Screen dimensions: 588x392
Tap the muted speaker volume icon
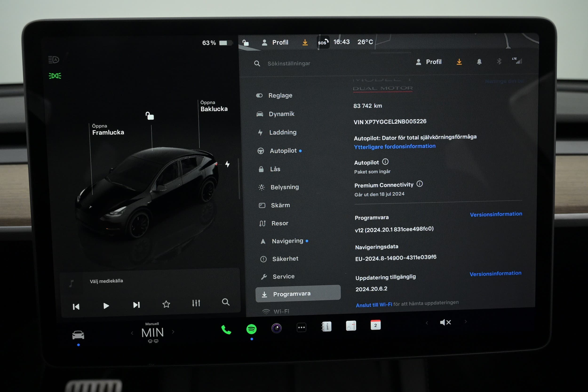tap(445, 322)
